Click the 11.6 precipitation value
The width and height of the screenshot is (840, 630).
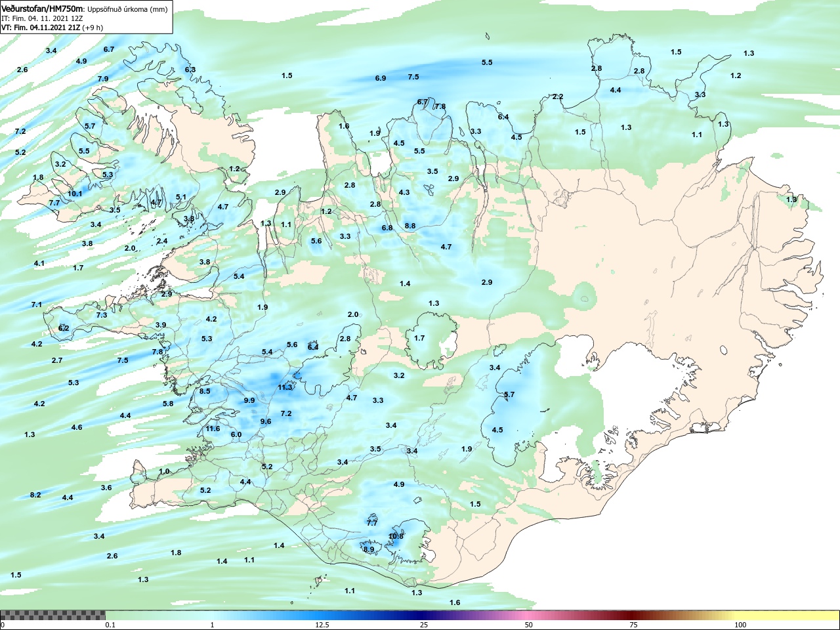[213, 429]
